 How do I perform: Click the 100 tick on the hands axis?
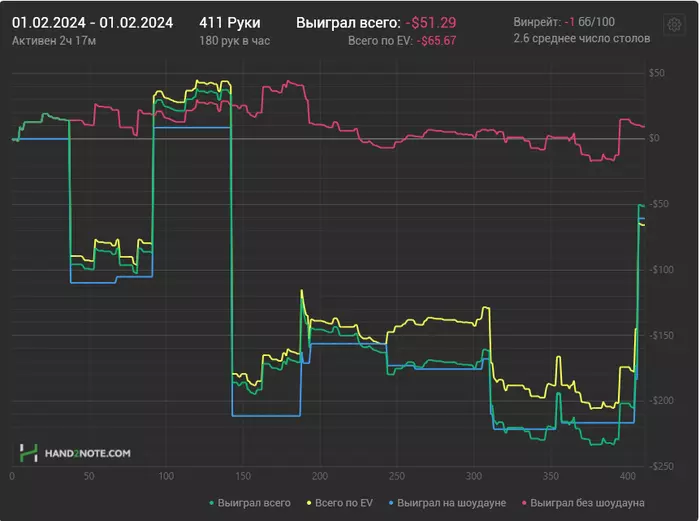click(166, 476)
